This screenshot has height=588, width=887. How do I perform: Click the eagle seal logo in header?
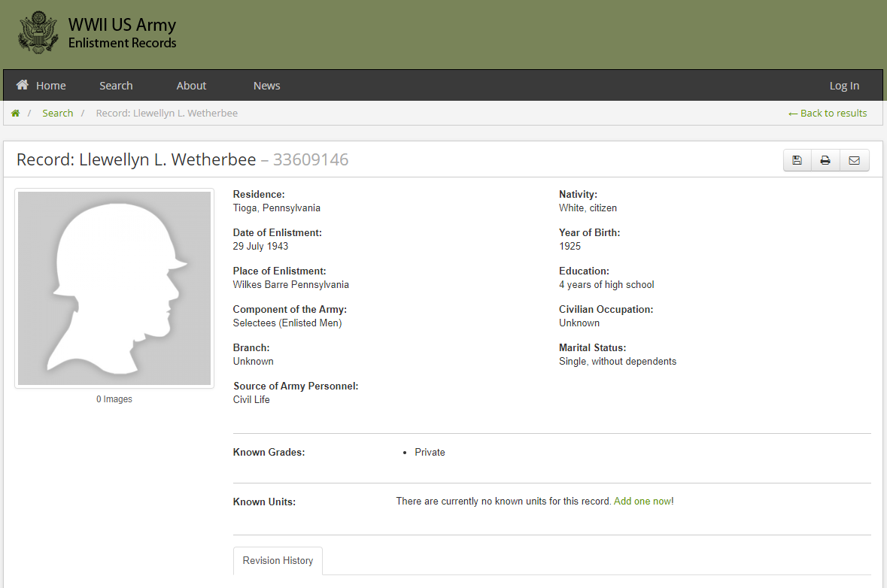tap(38, 33)
